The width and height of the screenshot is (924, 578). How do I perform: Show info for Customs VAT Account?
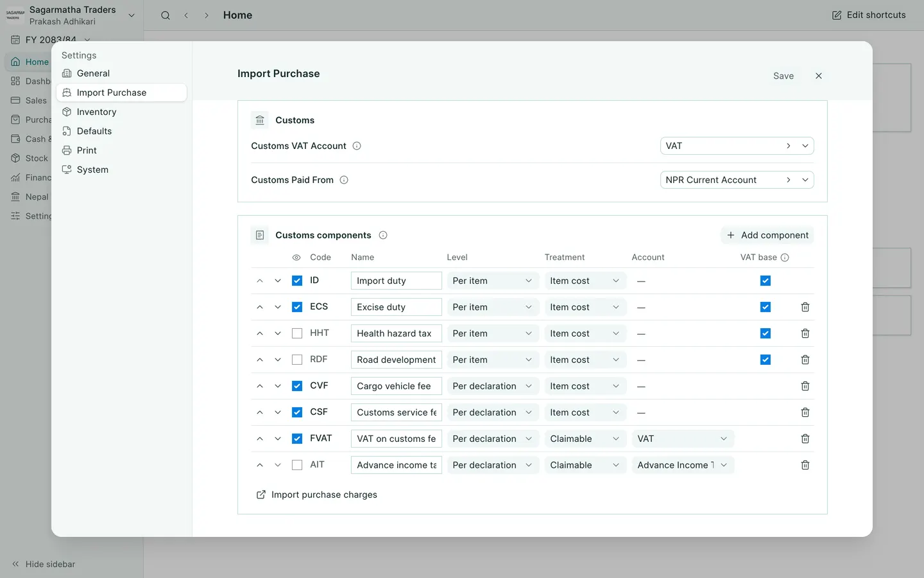(x=357, y=146)
